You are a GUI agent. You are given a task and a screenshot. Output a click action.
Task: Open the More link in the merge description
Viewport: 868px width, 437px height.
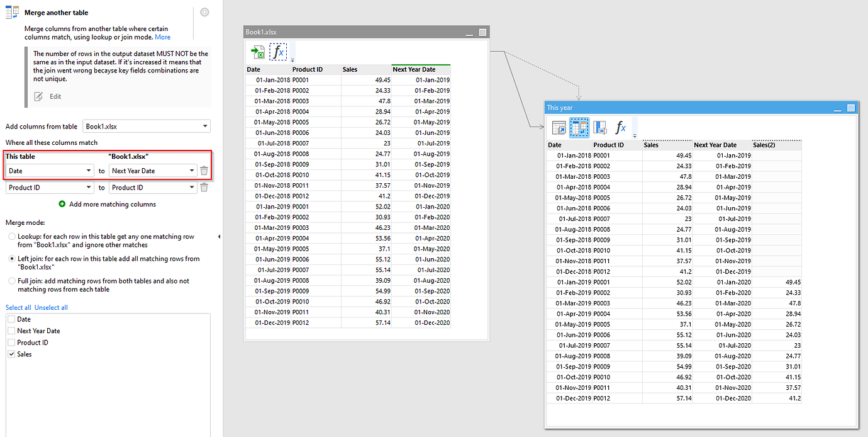[162, 37]
